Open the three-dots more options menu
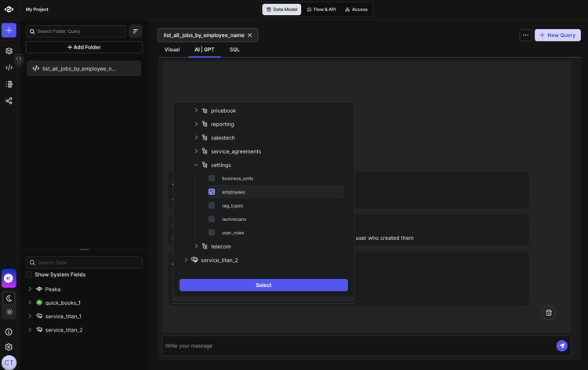The height and width of the screenshot is (370, 588). click(525, 35)
